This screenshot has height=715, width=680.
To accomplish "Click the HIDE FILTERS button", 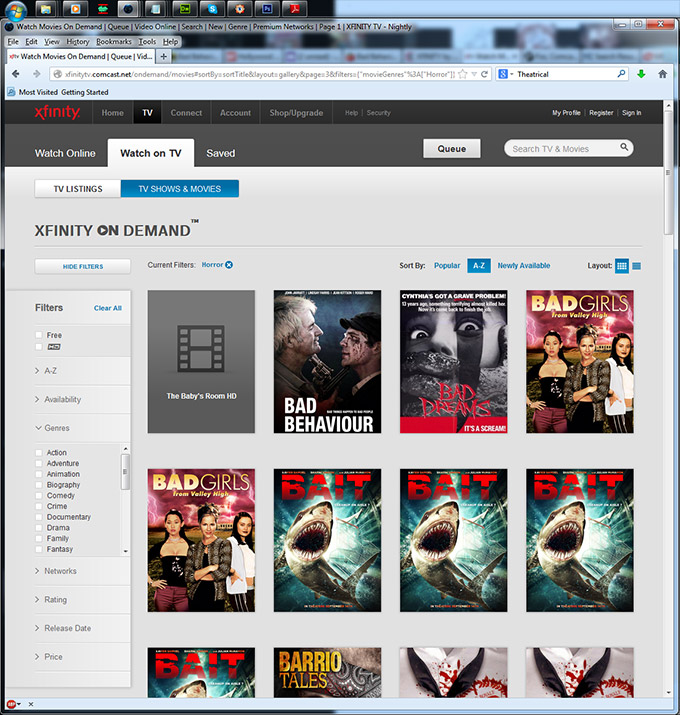I will click(x=83, y=266).
